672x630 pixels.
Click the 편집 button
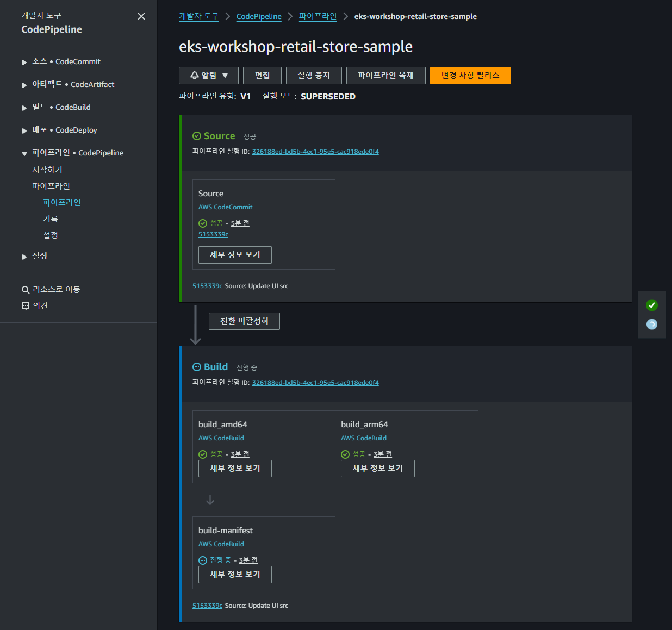click(x=263, y=76)
